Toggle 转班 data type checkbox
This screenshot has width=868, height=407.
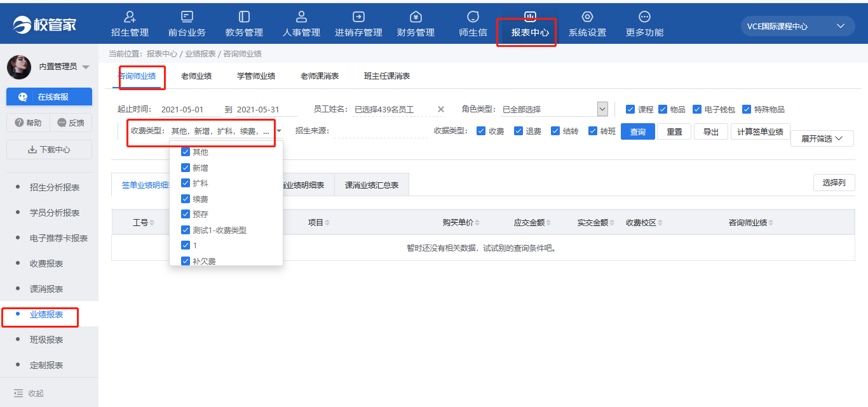coord(593,131)
